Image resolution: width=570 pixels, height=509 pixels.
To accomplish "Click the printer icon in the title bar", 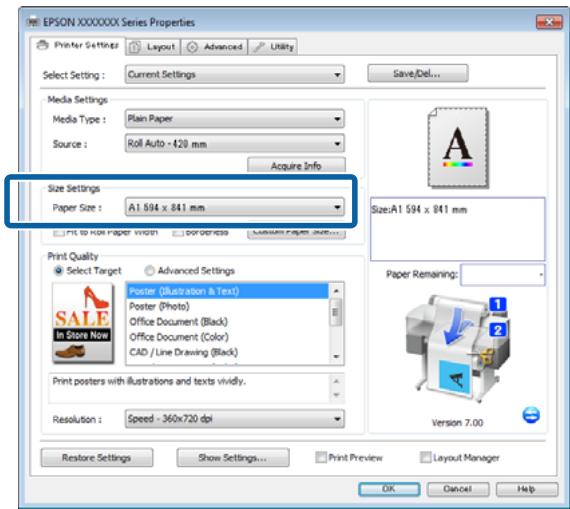I will click(x=33, y=22).
